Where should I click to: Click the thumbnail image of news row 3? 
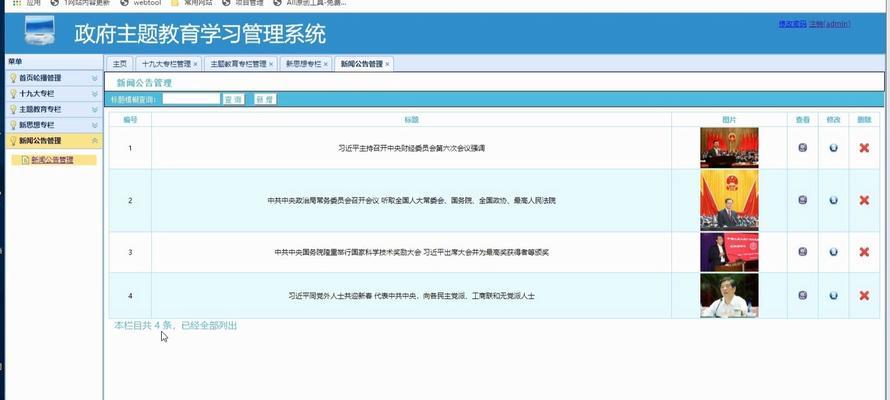click(x=729, y=252)
